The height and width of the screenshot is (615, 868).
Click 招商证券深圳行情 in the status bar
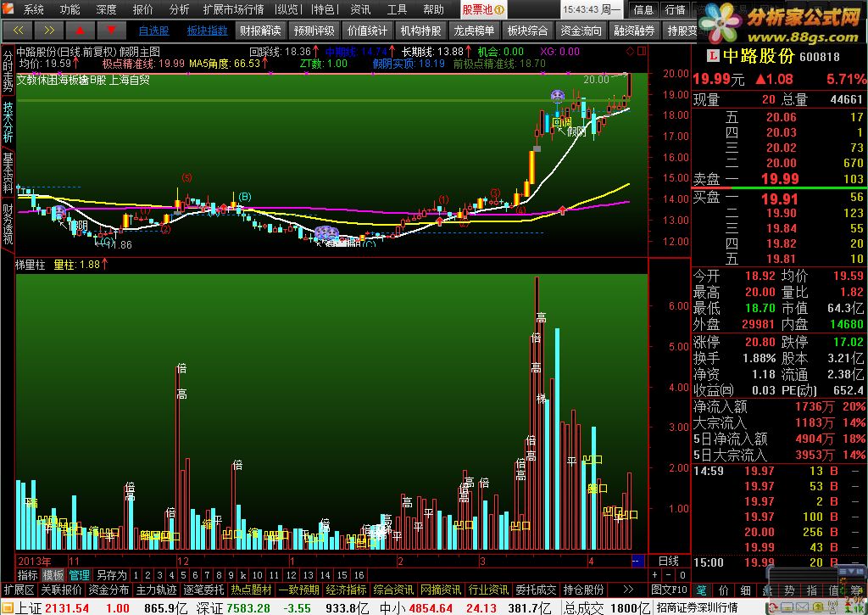click(698, 608)
